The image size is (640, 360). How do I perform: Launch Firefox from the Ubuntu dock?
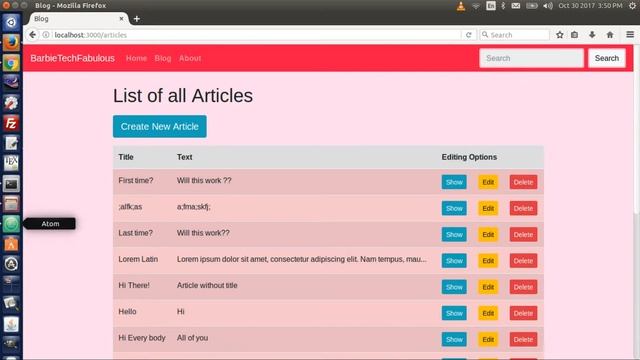tap(11, 42)
